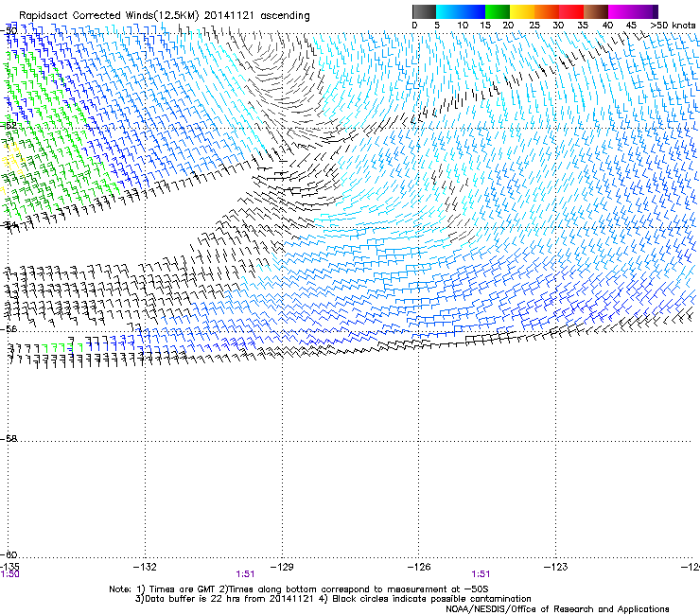Viewport: 700px width, 615px height.
Task: Click the purple time '1:51' near -126
Action: point(481,574)
